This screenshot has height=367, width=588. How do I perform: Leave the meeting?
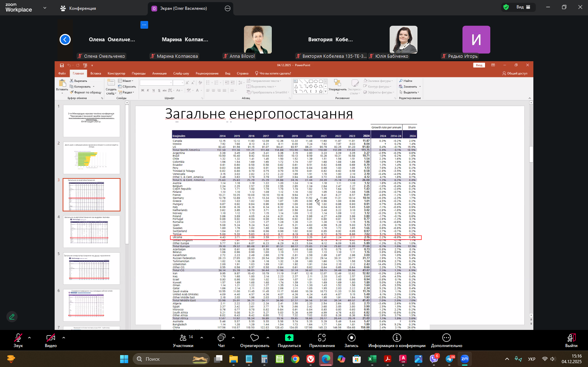pos(571,340)
